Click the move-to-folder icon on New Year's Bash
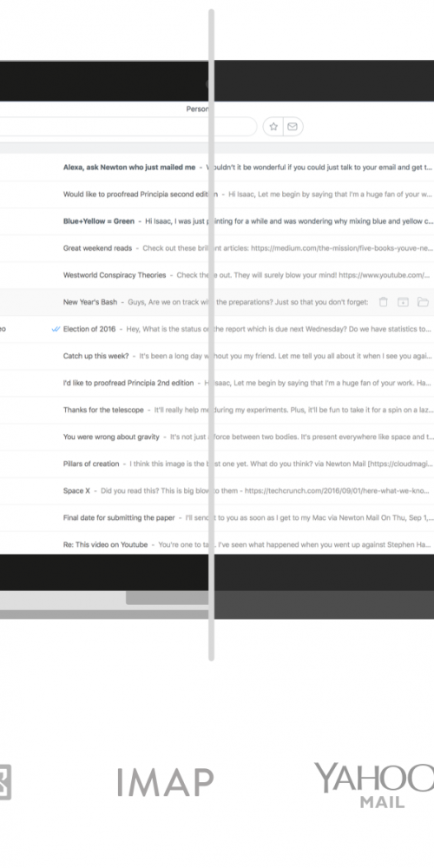Screen dimensions: 434x868 coord(423,302)
